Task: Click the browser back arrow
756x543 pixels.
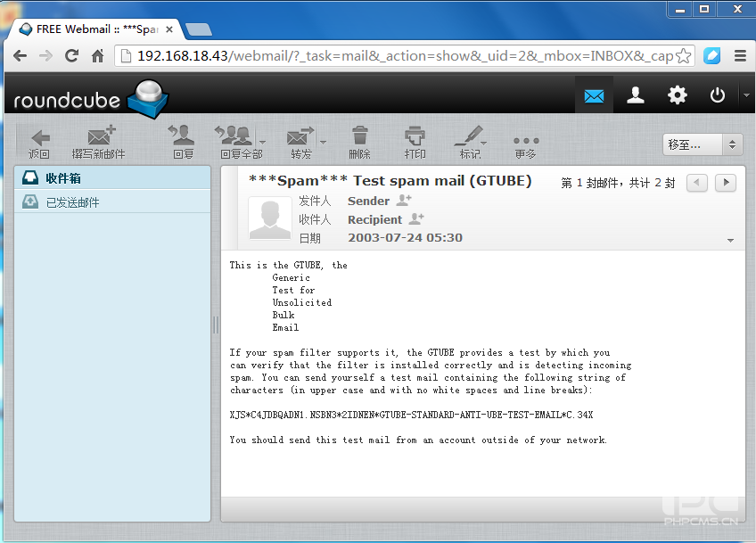Action: coord(20,56)
